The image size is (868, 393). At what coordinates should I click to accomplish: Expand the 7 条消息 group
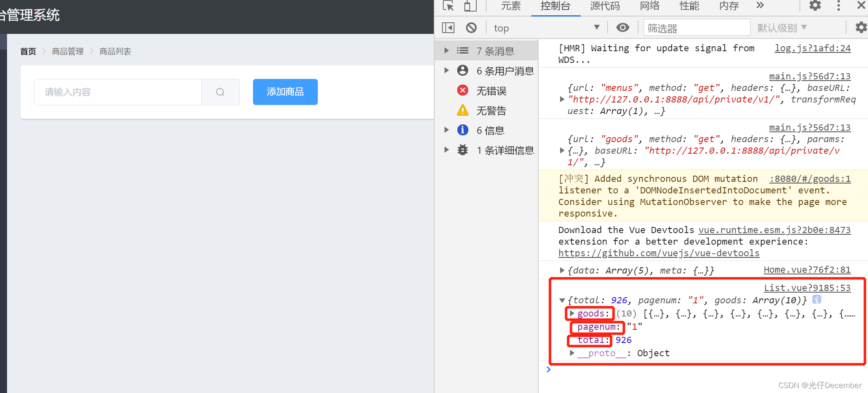(x=446, y=50)
